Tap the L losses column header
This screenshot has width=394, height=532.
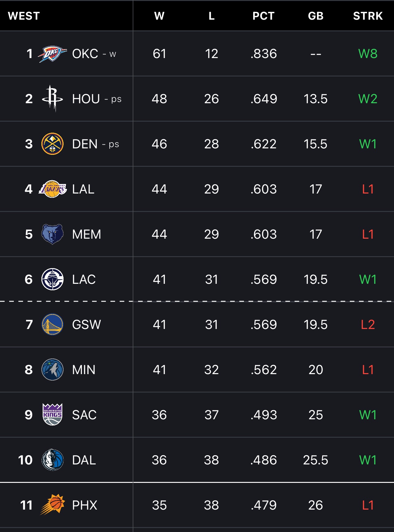(x=211, y=16)
